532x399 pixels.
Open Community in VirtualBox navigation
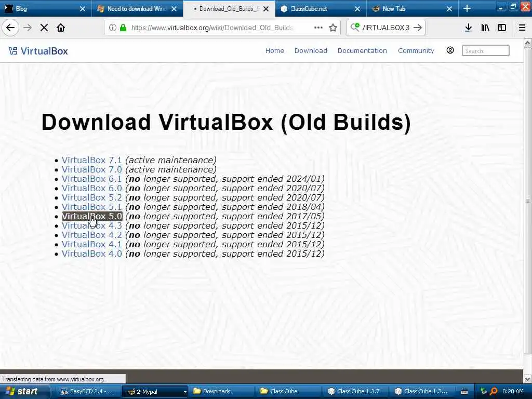416,50
